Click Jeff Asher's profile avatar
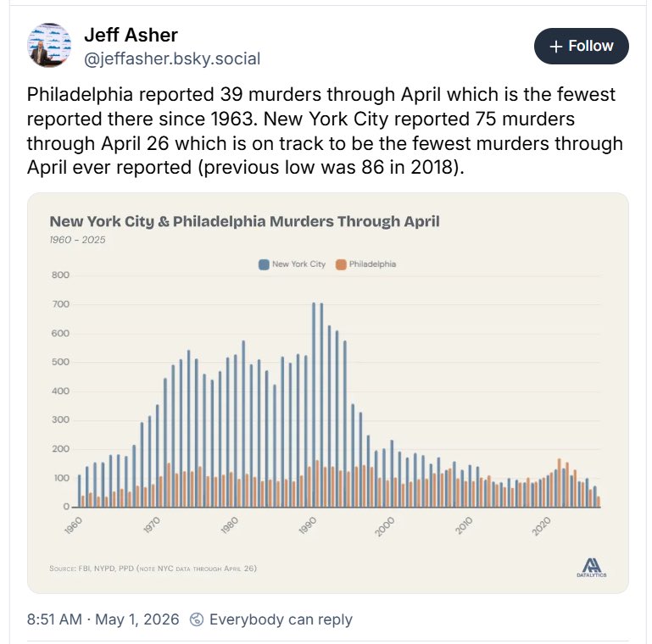The width and height of the screenshot is (652, 644). click(x=49, y=46)
